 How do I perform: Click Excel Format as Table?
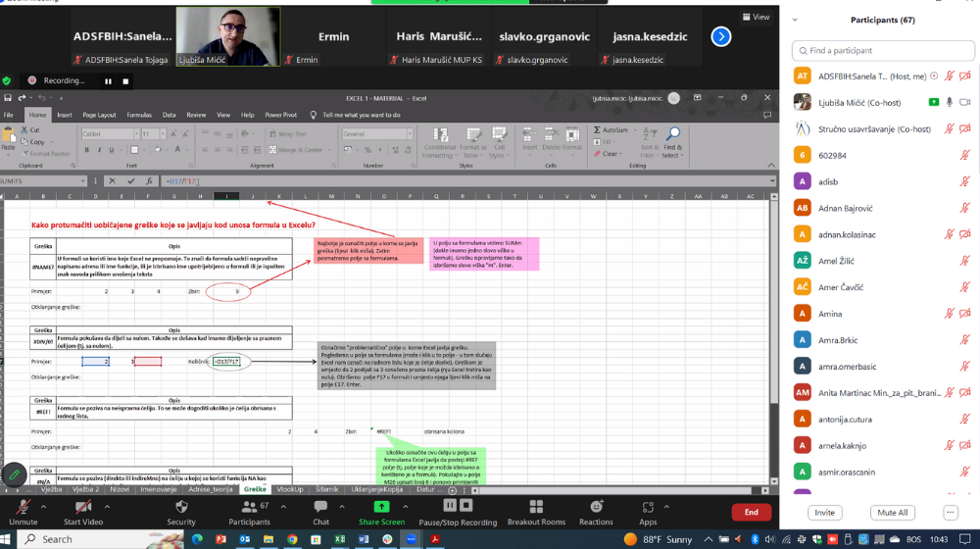(473, 143)
